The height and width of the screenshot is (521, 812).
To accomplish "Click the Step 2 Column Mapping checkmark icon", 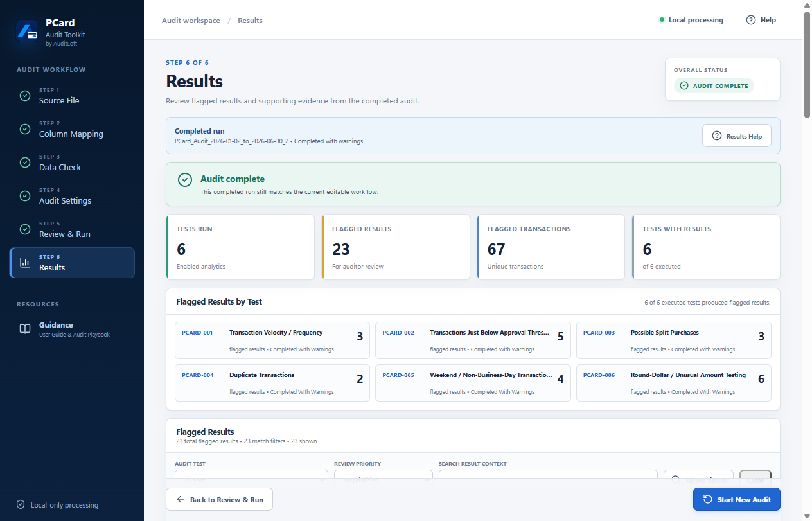I will tap(25, 129).
